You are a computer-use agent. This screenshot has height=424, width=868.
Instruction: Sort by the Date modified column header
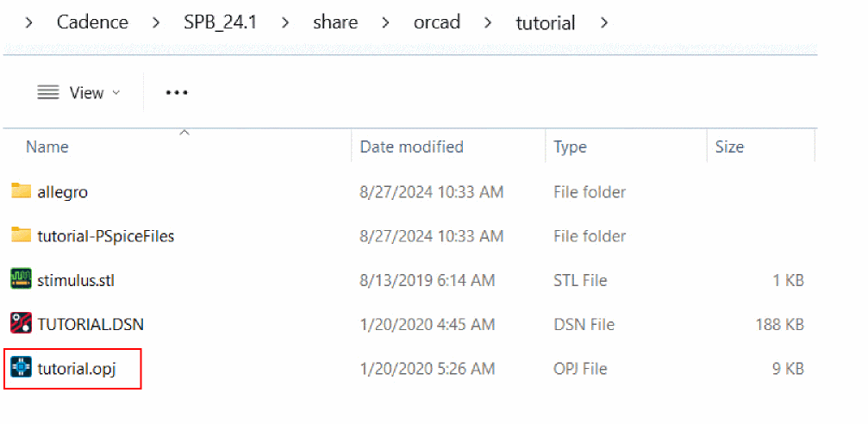click(448, 147)
